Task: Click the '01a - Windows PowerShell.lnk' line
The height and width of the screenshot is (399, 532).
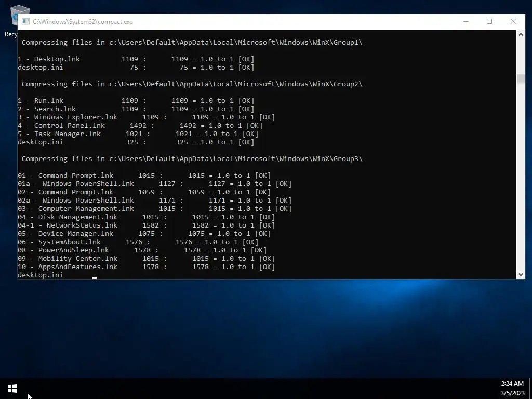Action: (155, 183)
